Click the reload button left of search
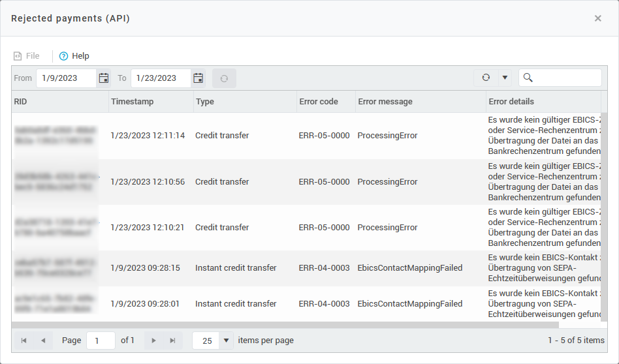The image size is (619, 364). click(x=486, y=78)
